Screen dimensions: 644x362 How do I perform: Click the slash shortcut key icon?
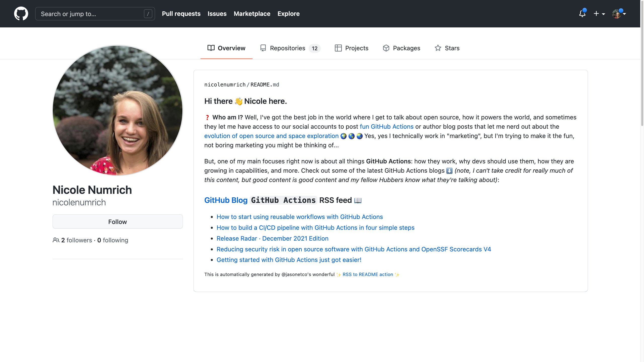148,14
